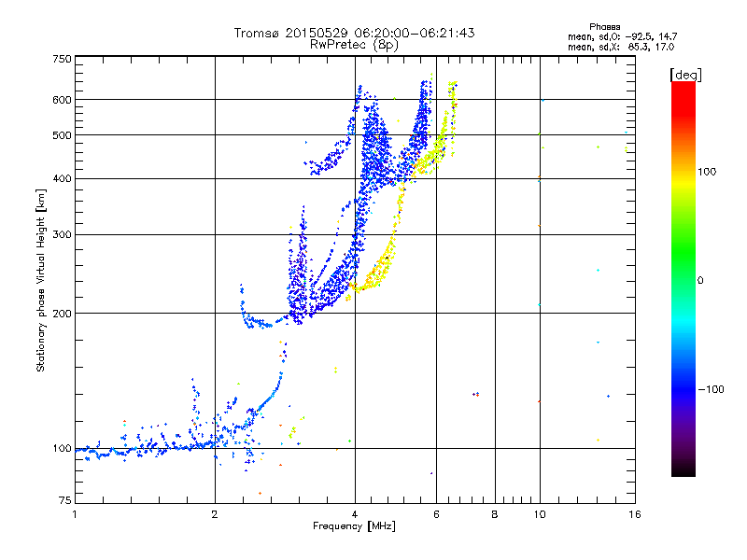The width and height of the screenshot is (747, 560).
Task: Click the colorbar tick label "100"
Action: [707, 172]
